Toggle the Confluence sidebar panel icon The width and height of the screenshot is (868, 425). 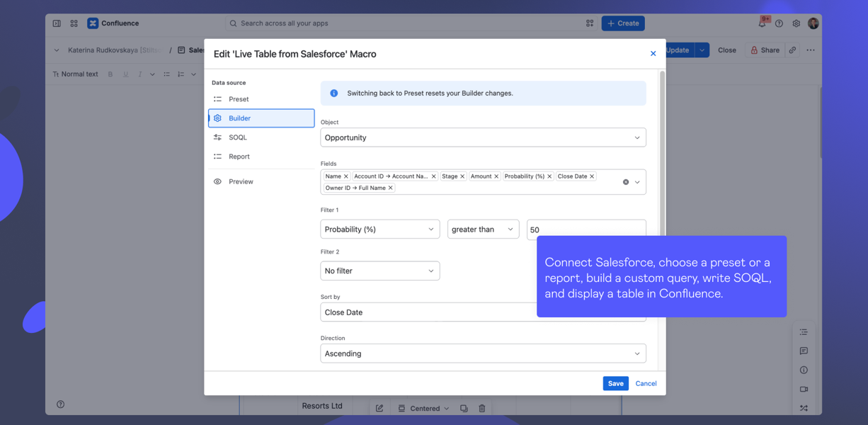(57, 23)
